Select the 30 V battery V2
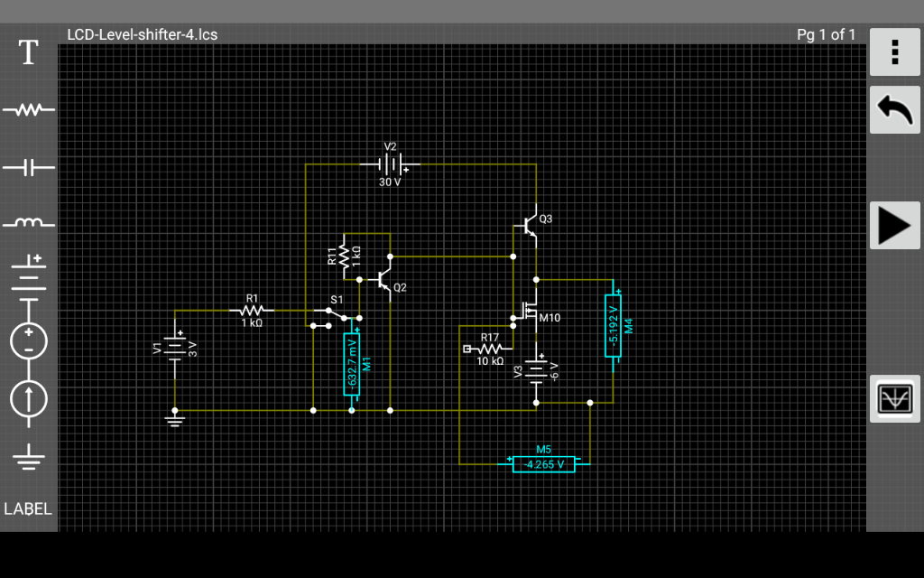Viewport: 924px width, 578px height. coord(390,164)
